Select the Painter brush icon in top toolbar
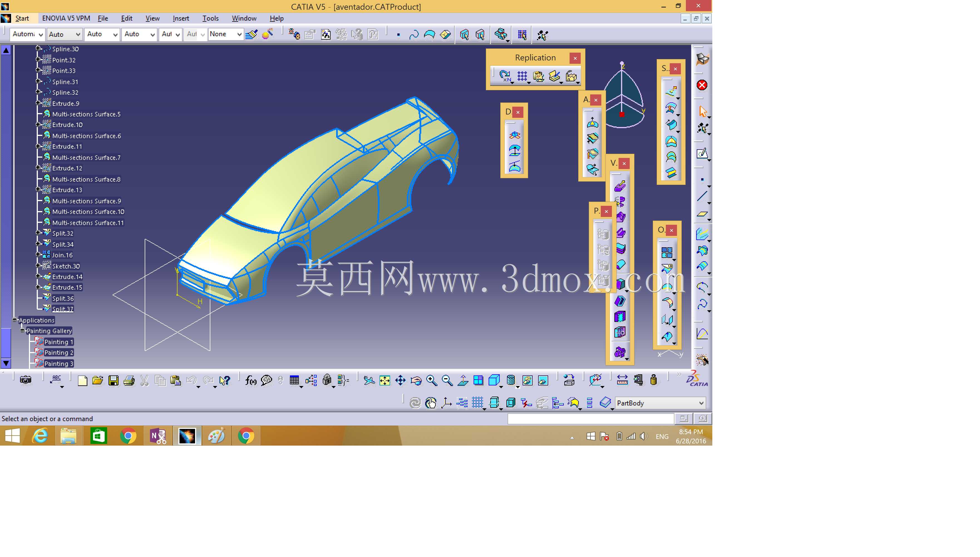The image size is (980, 557). click(x=252, y=35)
